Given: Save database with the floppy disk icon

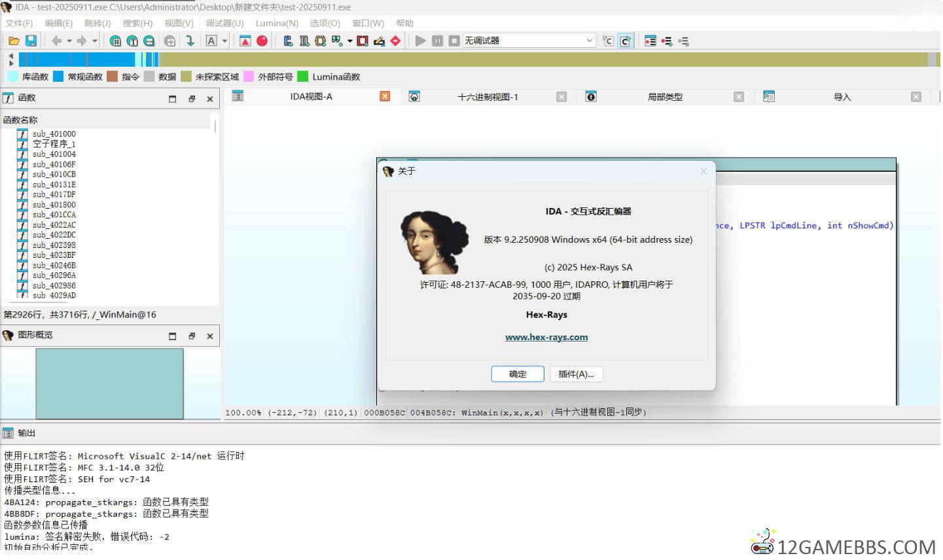Looking at the screenshot, I should (x=31, y=41).
